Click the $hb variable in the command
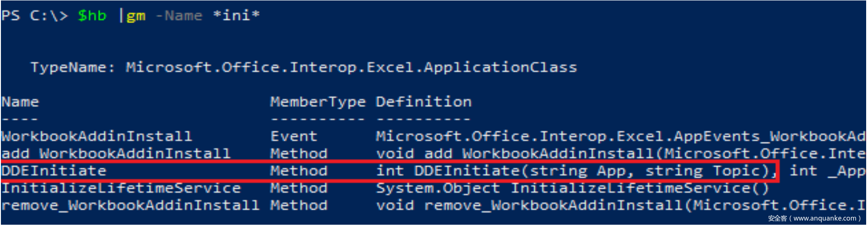Image resolution: width=868 pixels, height=227 pixels. (92, 16)
